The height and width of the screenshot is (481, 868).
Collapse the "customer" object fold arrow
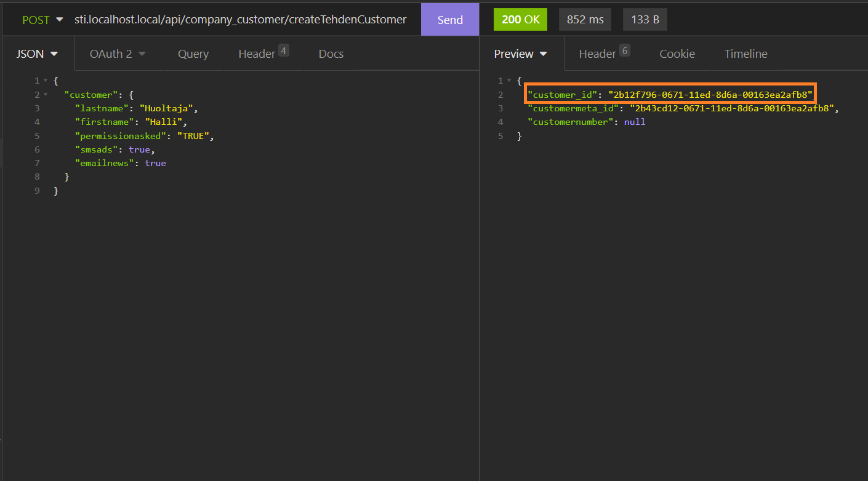tap(46, 95)
